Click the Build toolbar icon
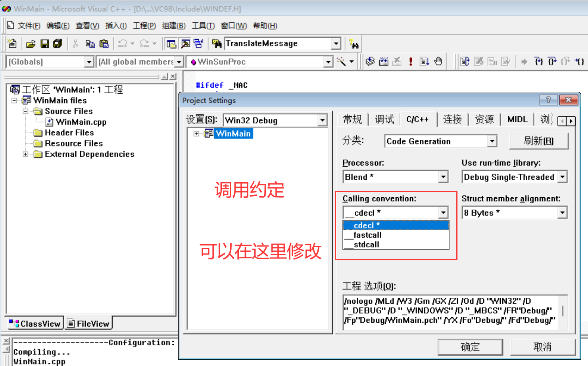Image resolution: width=588 pixels, height=366 pixels. 384,62
